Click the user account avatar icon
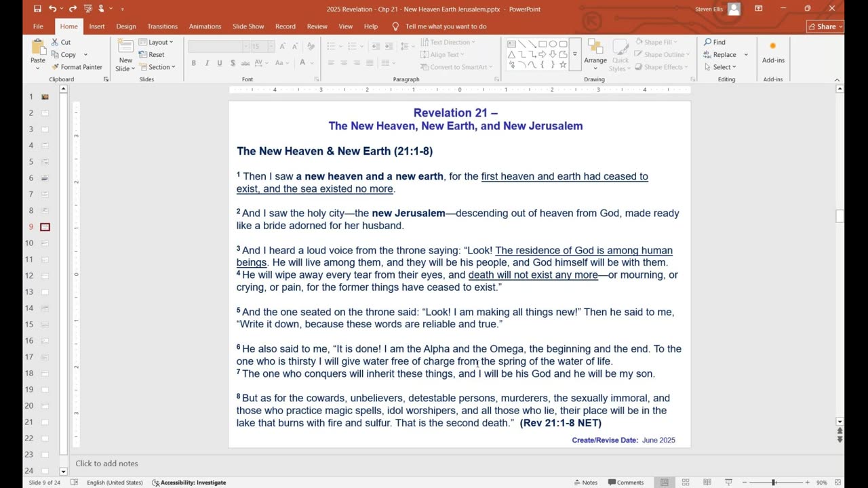This screenshot has width=868, height=488. (734, 9)
